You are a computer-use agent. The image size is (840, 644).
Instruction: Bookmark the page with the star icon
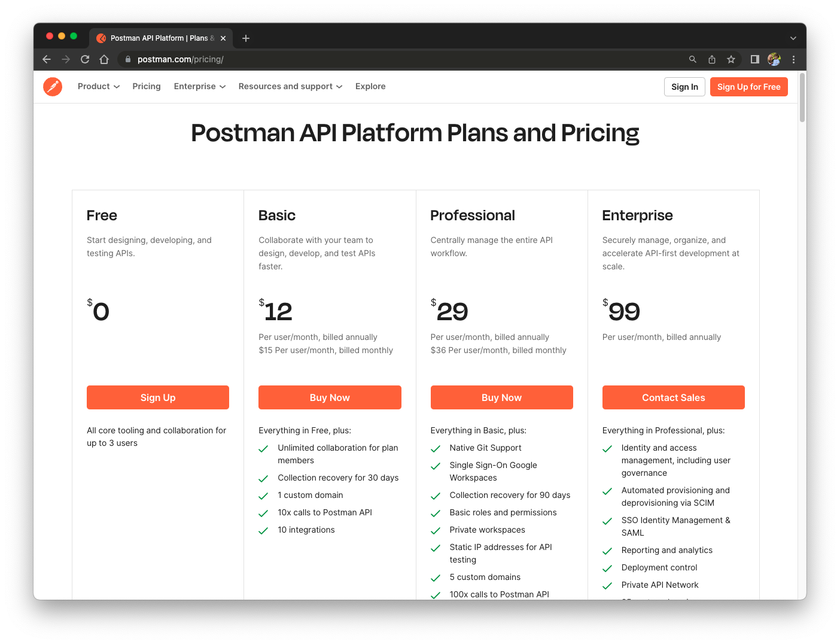[x=731, y=59]
